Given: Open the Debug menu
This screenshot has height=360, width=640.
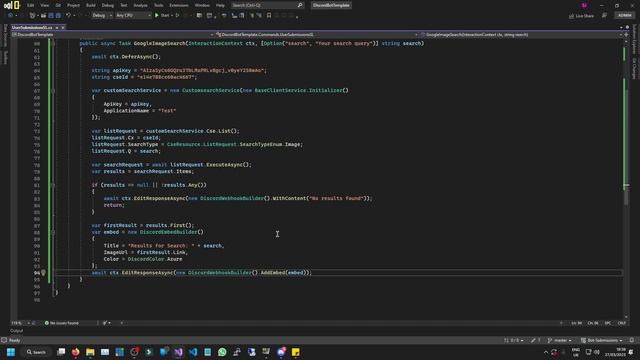Looking at the screenshot, I should click(108, 5).
